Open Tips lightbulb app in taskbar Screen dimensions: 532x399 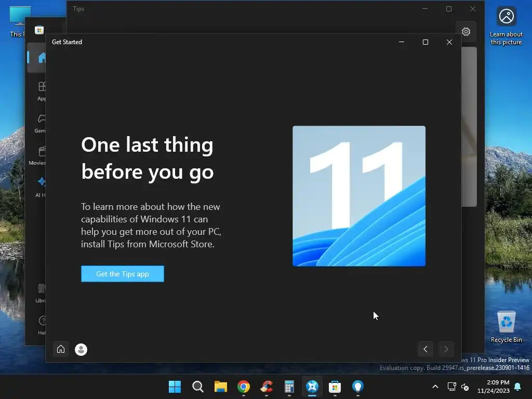[357, 387]
